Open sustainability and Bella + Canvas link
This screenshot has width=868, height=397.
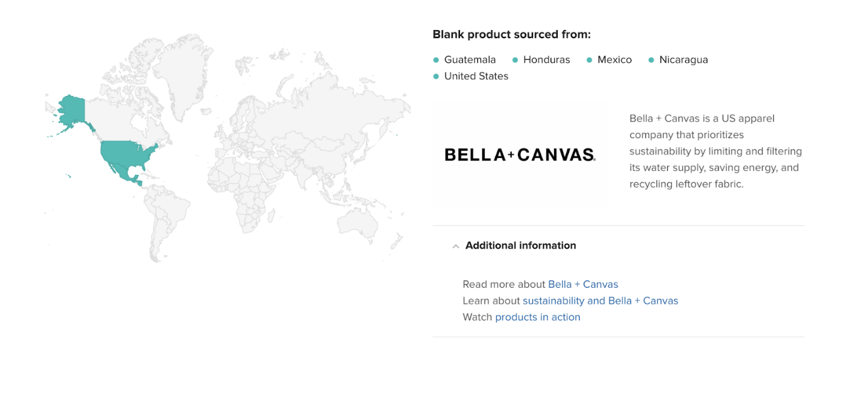[601, 300]
